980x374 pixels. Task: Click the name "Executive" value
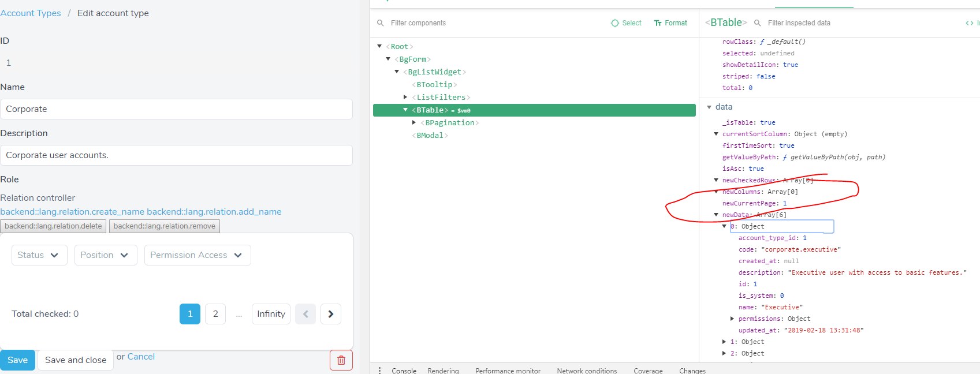782,307
